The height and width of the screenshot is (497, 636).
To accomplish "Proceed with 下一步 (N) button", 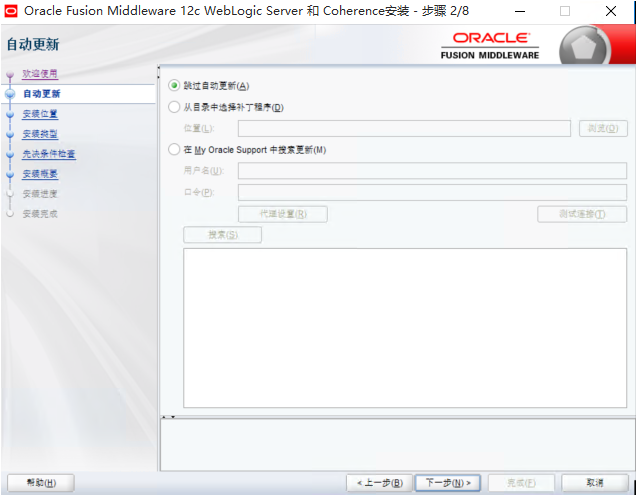I will [448, 483].
